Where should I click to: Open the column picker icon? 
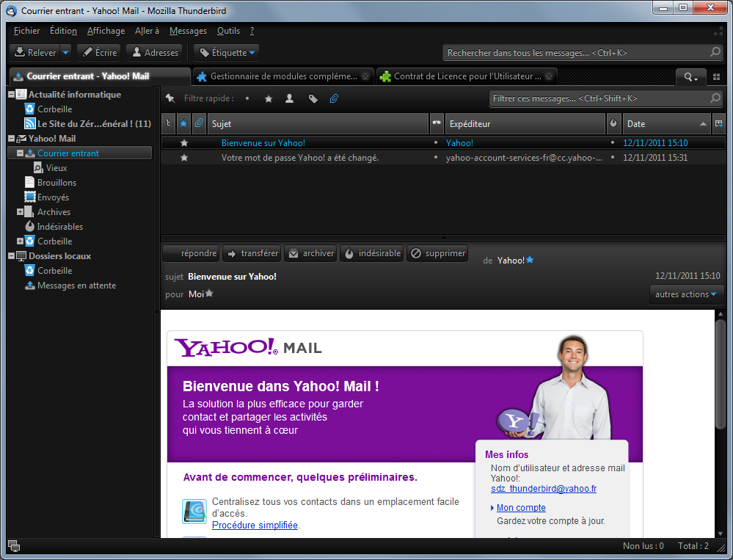point(718,124)
